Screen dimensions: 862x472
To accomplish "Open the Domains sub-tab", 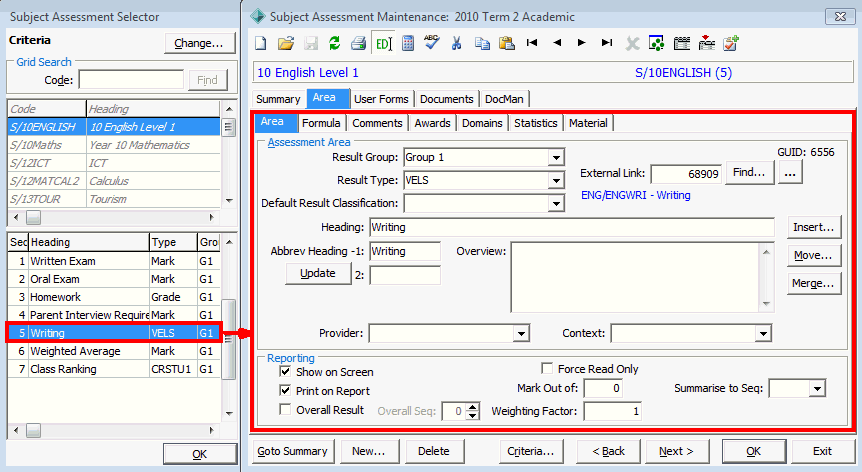I will (x=482, y=123).
